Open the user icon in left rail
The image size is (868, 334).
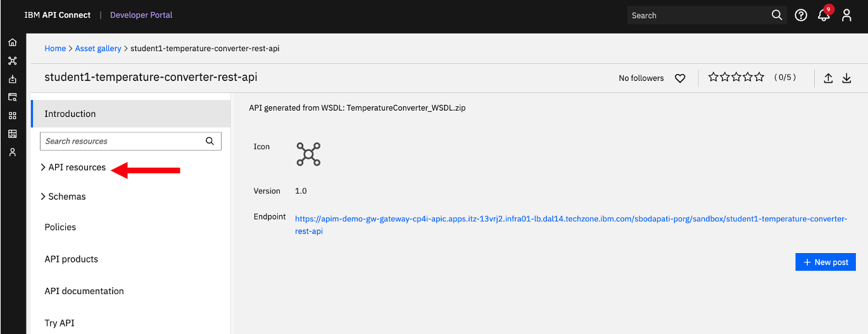13,152
